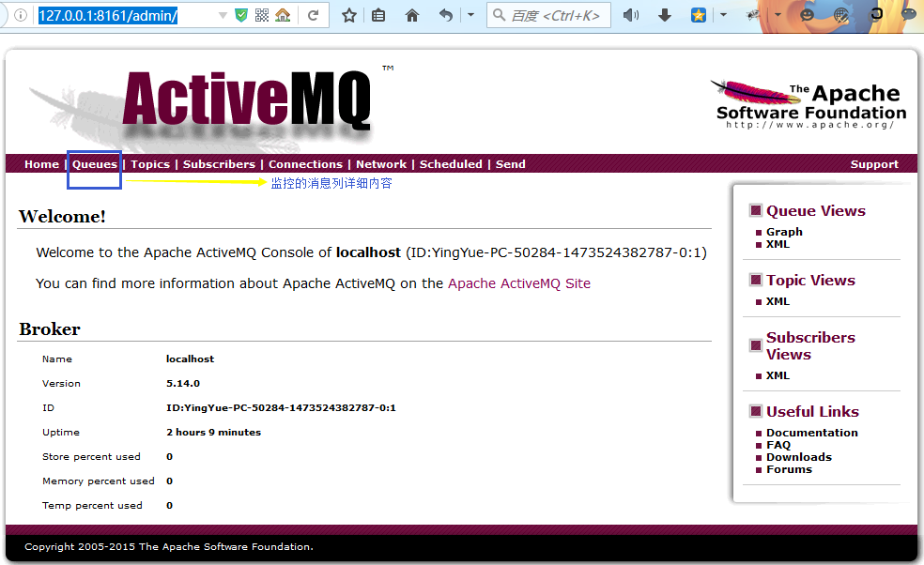Open the FAQ link
This screenshot has width=924, height=565.
(x=778, y=445)
